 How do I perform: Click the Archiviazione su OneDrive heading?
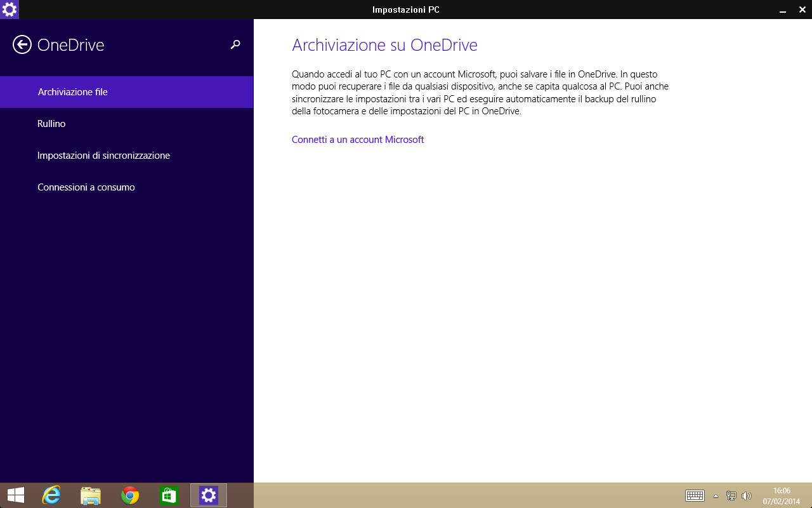[x=384, y=45]
